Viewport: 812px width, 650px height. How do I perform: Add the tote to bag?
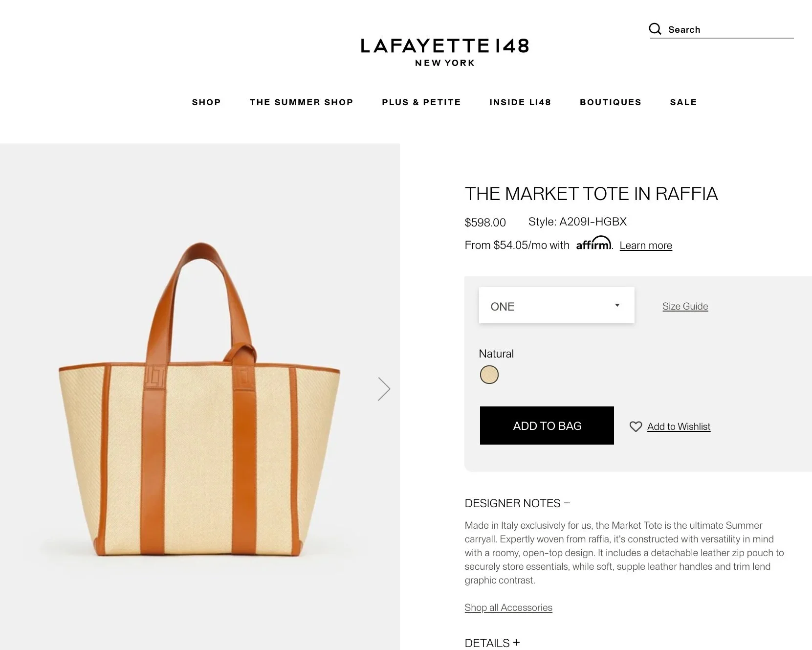point(547,426)
